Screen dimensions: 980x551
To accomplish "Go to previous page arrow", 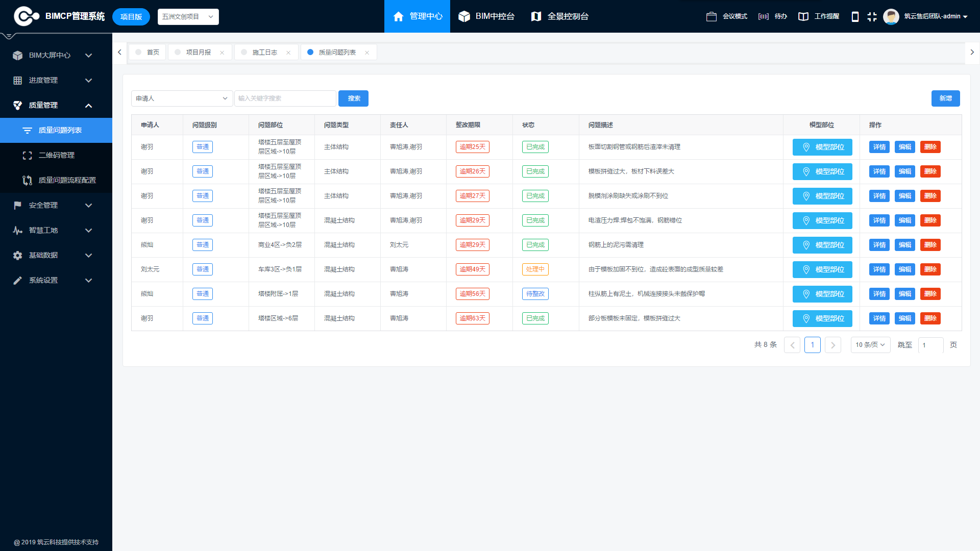I will (x=792, y=345).
